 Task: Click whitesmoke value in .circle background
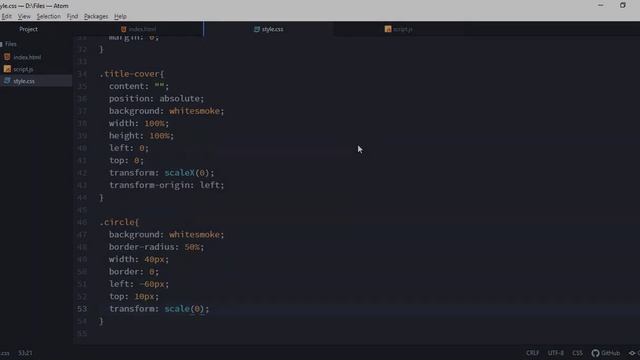(194, 235)
